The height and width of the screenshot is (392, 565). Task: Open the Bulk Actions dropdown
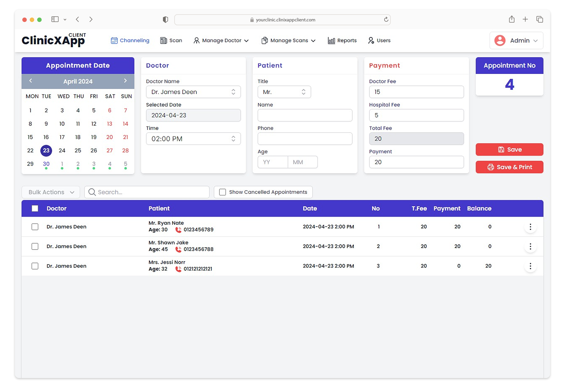click(50, 192)
